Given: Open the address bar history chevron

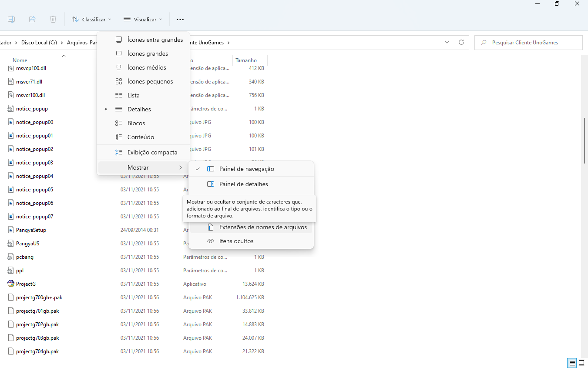Looking at the screenshot, I should [447, 42].
